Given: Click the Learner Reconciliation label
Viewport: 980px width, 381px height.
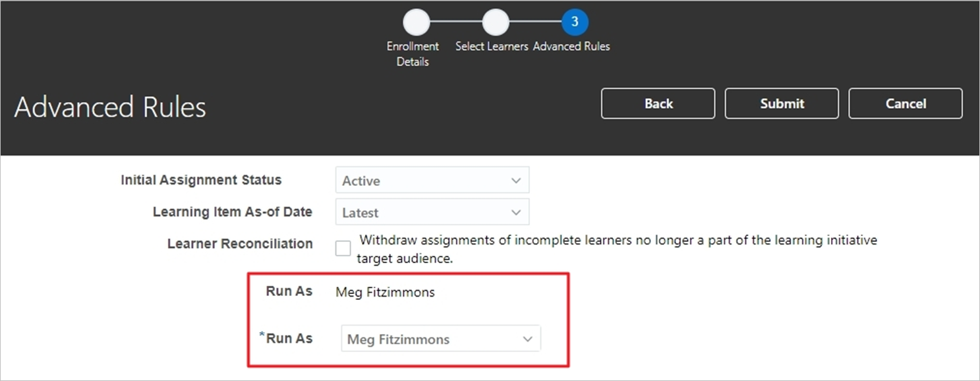Looking at the screenshot, I should click(240, 244).
